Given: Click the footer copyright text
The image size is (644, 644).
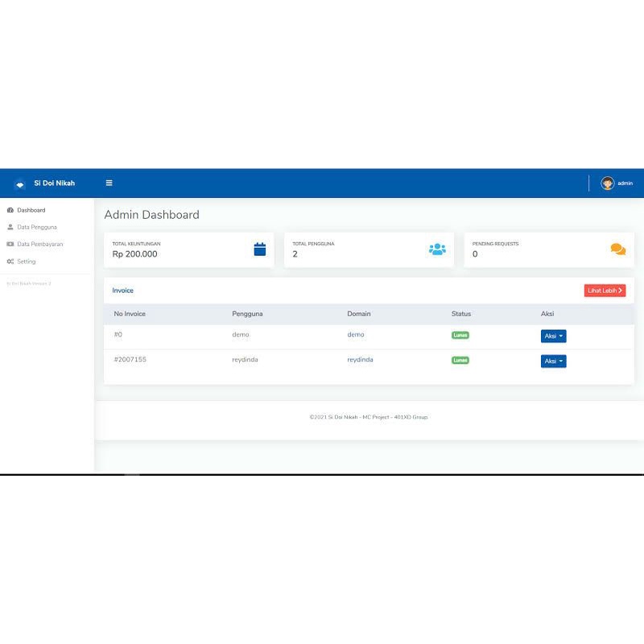Looking at the screenshot, I should (x=369, y=417).
